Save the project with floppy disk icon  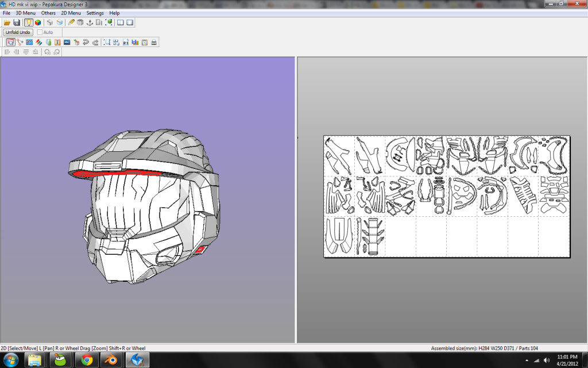coord(17,22)
